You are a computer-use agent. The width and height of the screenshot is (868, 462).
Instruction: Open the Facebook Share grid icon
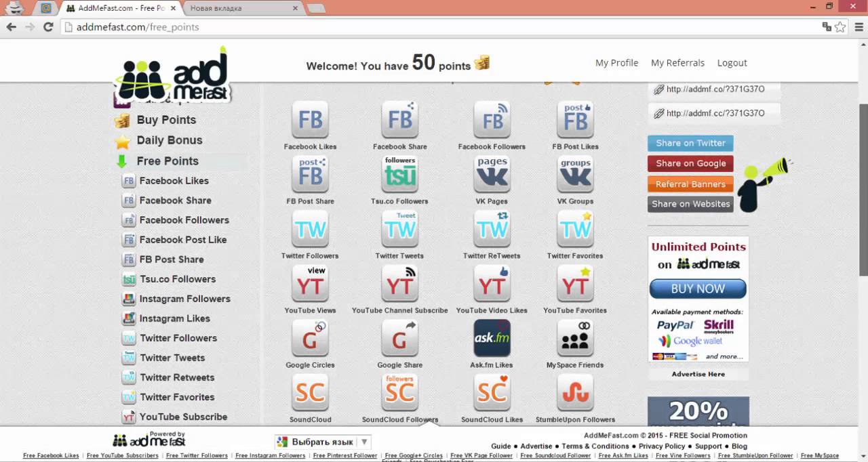(x=399, y=120)
